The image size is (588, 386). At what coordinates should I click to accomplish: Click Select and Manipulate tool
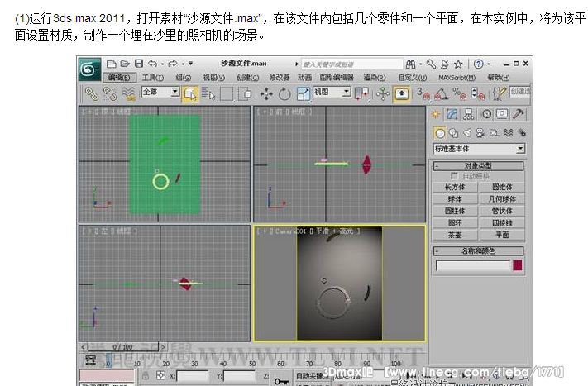click(383, 93)
